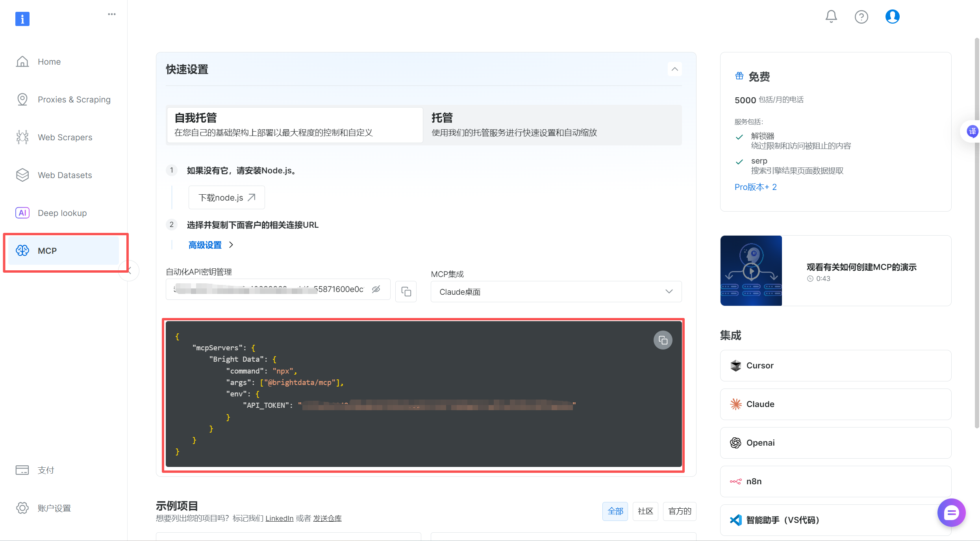Click the 观看有关如何创建MCP的演示 title
Viewport: 980px width, 541px height.
click(x=861, y=267)
